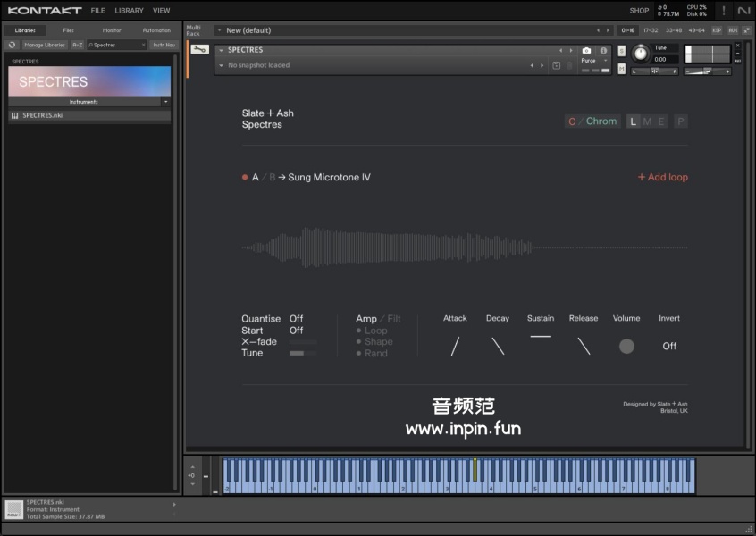The image size is (756, 536).
Task: Open the instrument info icon
Action: click(x=603, y=51)
